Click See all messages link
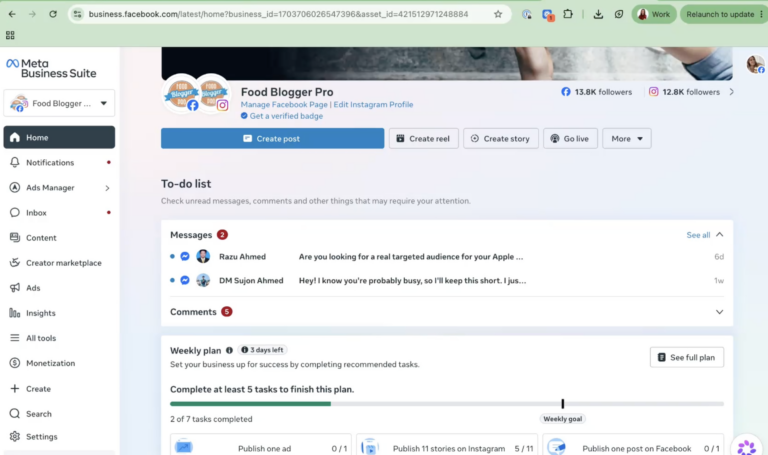768x455 pixels. pos(698,235)
